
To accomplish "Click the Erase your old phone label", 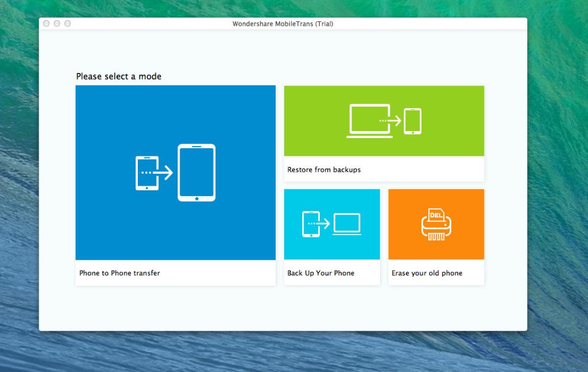I will (427, 273).
